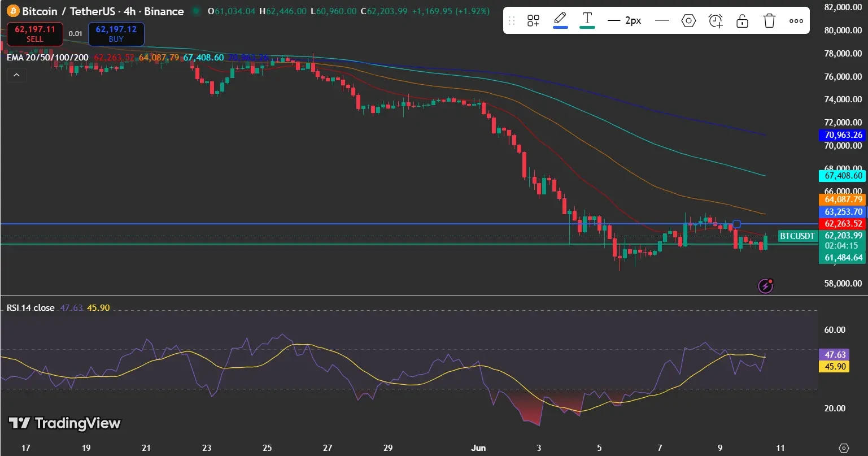Click the green 61,484.64 line price label
Viewport: 868px width, 456px height.
(x=841, y=258)
